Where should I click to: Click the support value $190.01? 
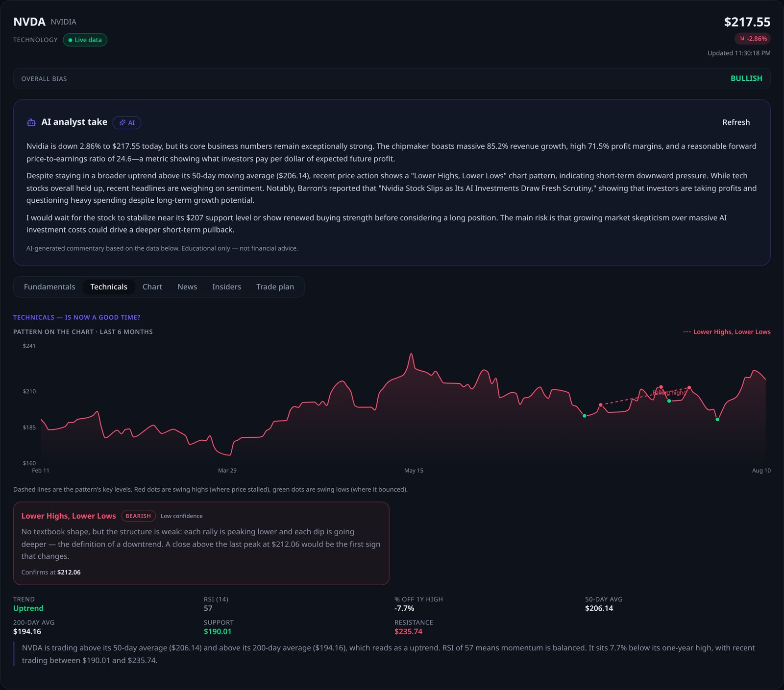tap(218, 632)
